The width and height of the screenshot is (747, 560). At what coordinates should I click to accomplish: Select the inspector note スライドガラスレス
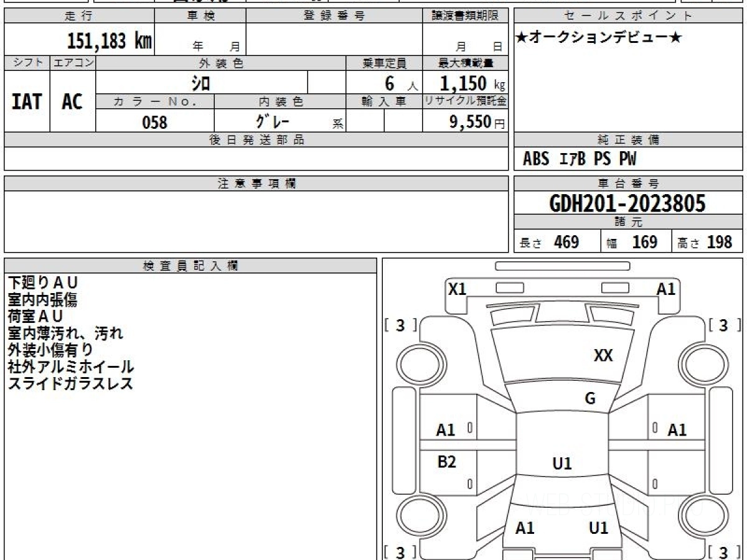click(x=70, y=384)
